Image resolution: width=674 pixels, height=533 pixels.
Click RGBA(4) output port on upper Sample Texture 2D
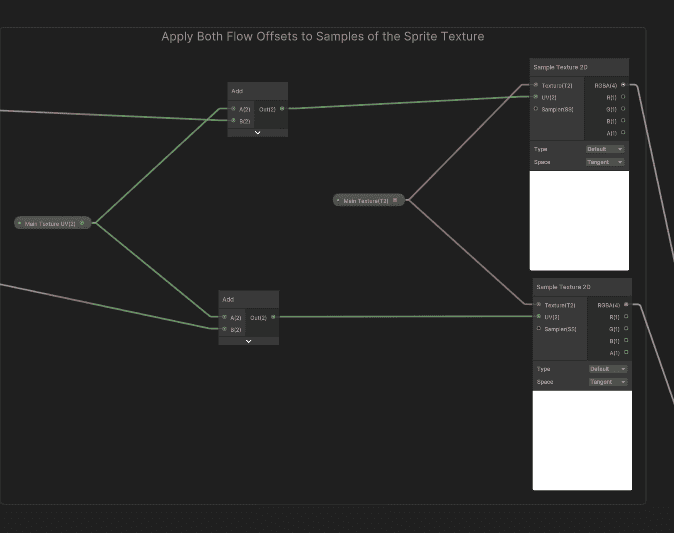[x=623, y=85]
